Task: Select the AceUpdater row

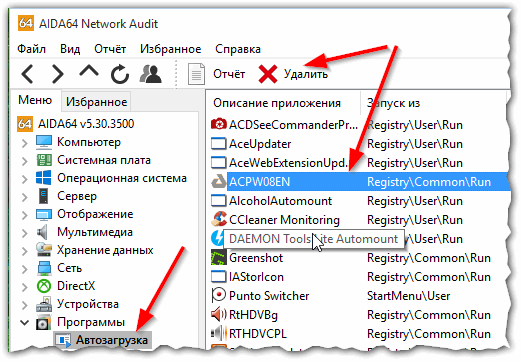Action: coord(359,144)
